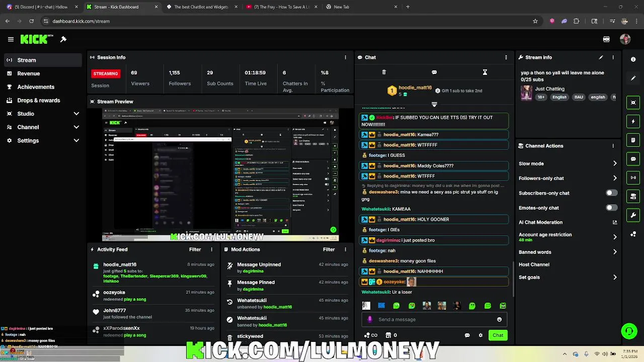Click the pencil icon in the right sidebar

click(x=633, y=78)
